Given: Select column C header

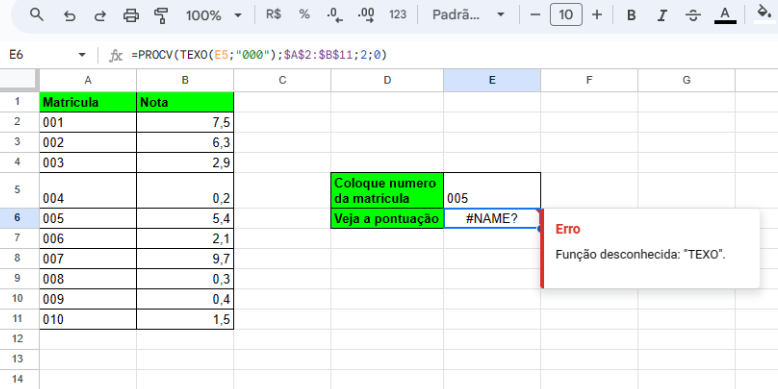Looking at the screenshot, I should point(282,80).
